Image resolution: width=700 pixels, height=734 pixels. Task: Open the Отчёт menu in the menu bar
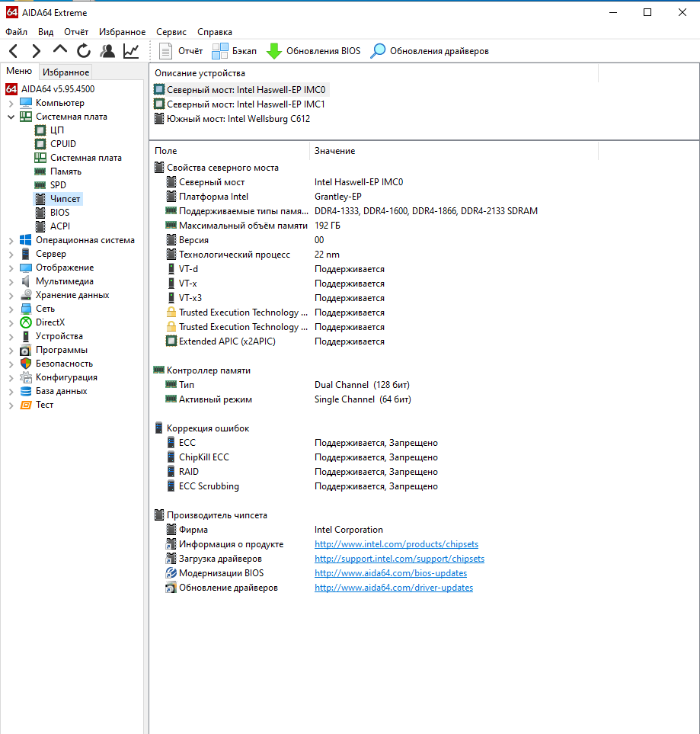tap(76, 32)
